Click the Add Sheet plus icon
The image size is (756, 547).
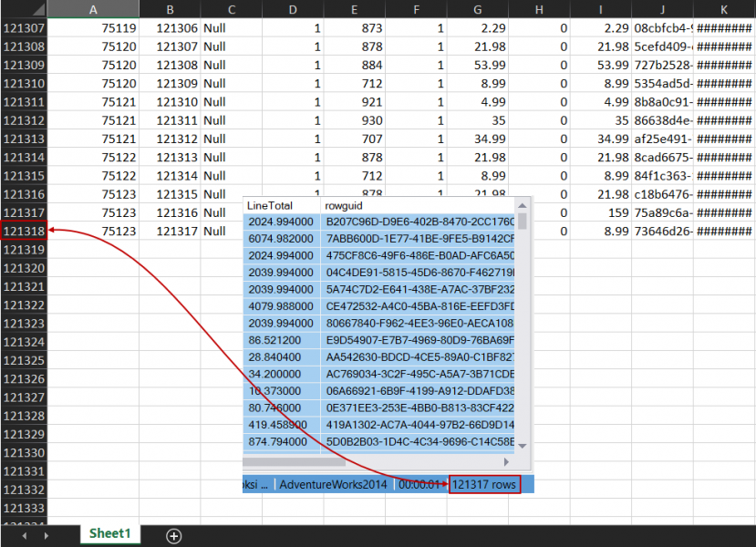coord(173,536)
